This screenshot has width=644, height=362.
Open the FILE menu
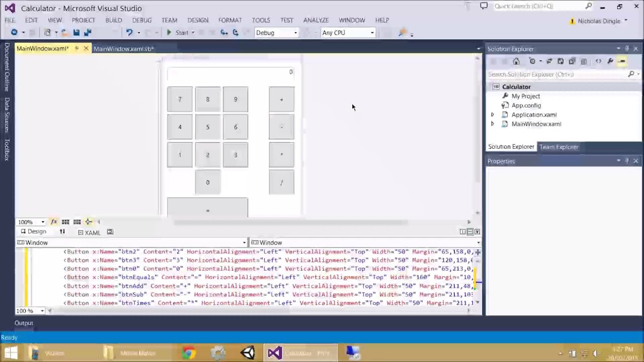point(10,20)
